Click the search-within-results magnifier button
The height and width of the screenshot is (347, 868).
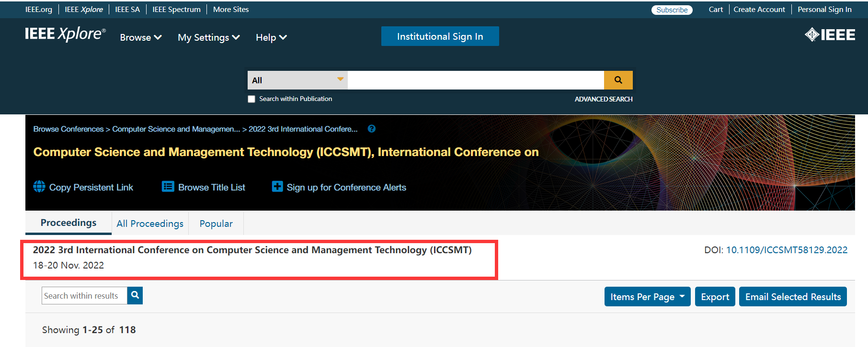tap(135, 295)
